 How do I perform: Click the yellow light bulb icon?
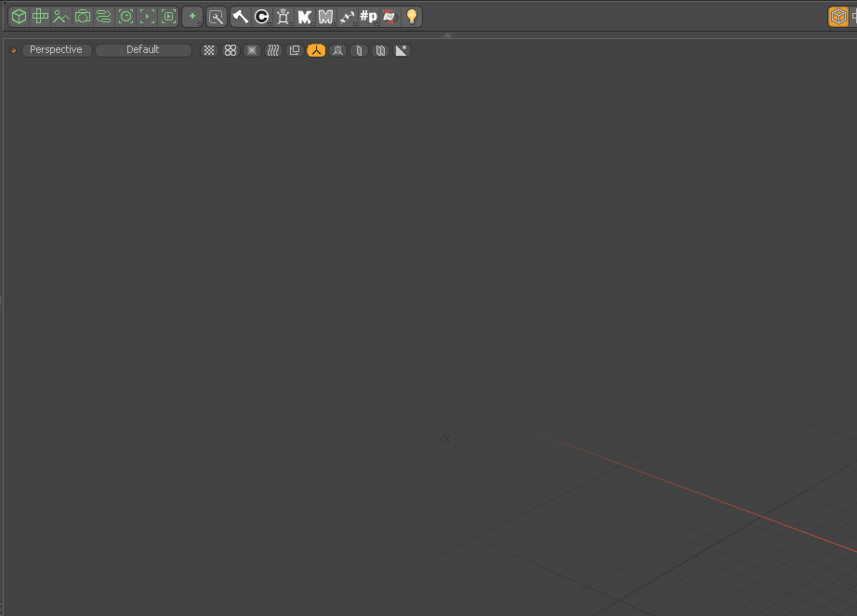(412, 17)
